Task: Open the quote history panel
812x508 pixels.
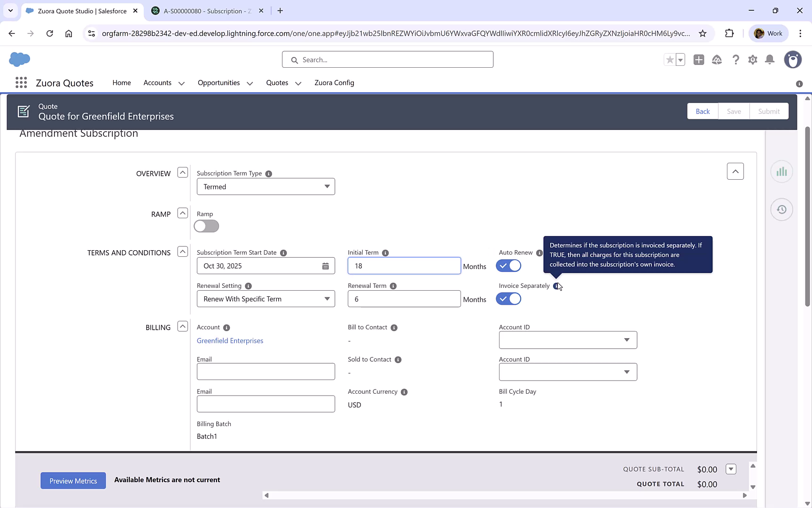Action: [x=781, y=209]
